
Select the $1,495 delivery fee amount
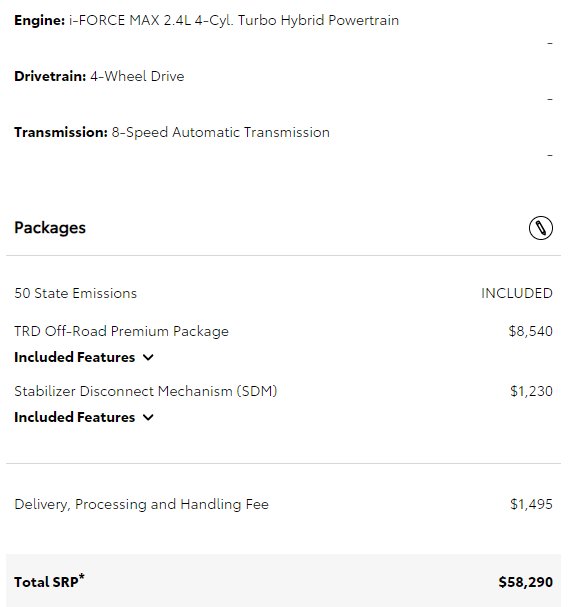tap(531, 504)
